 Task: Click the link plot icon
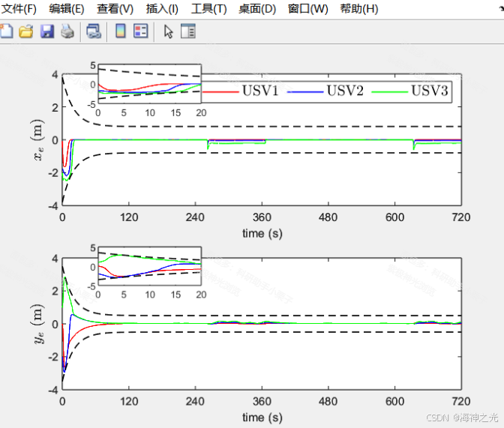(94, 31)
